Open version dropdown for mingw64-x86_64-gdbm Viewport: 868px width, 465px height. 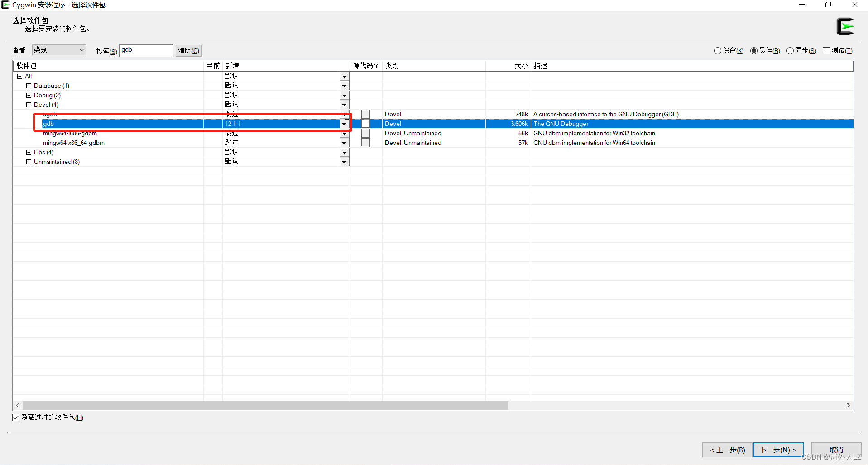click(345, 143)
